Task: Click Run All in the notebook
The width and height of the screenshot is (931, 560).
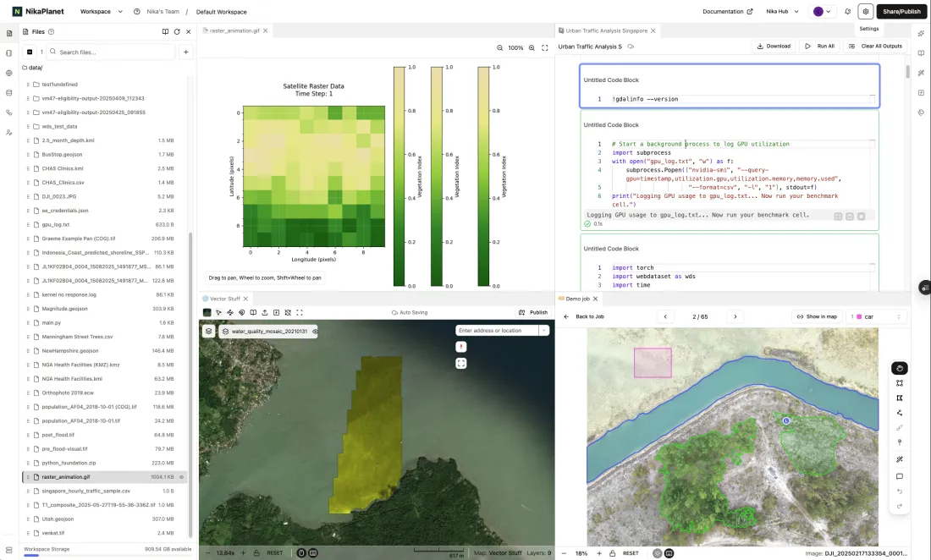Action: point(820,46)
